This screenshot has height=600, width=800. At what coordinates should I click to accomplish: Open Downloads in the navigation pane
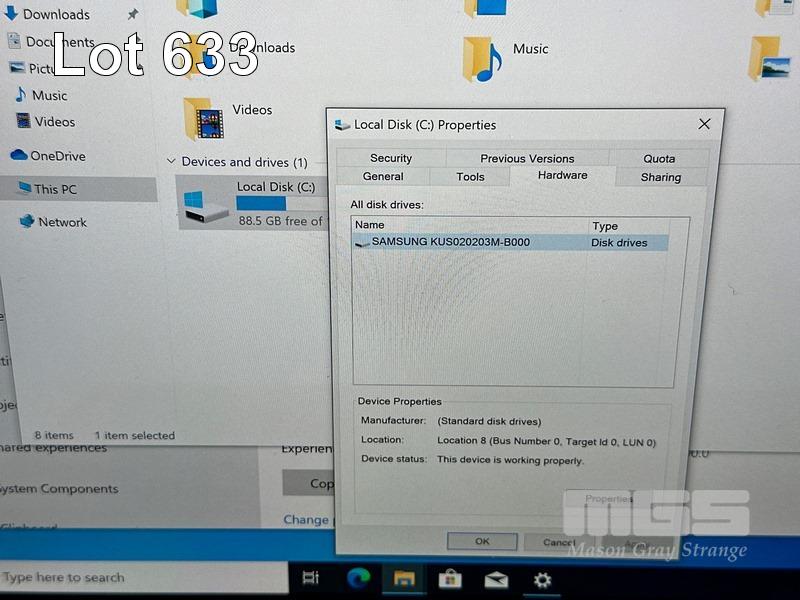point(56,14)
